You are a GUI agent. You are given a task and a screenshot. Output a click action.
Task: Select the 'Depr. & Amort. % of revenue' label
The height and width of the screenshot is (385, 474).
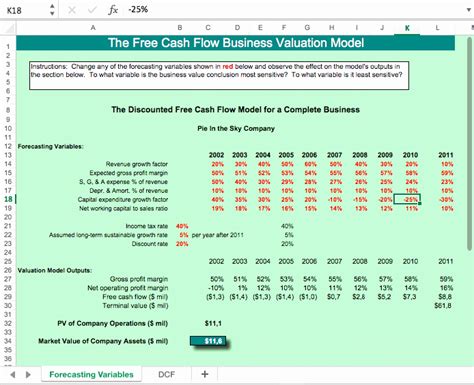click(129, 191)
